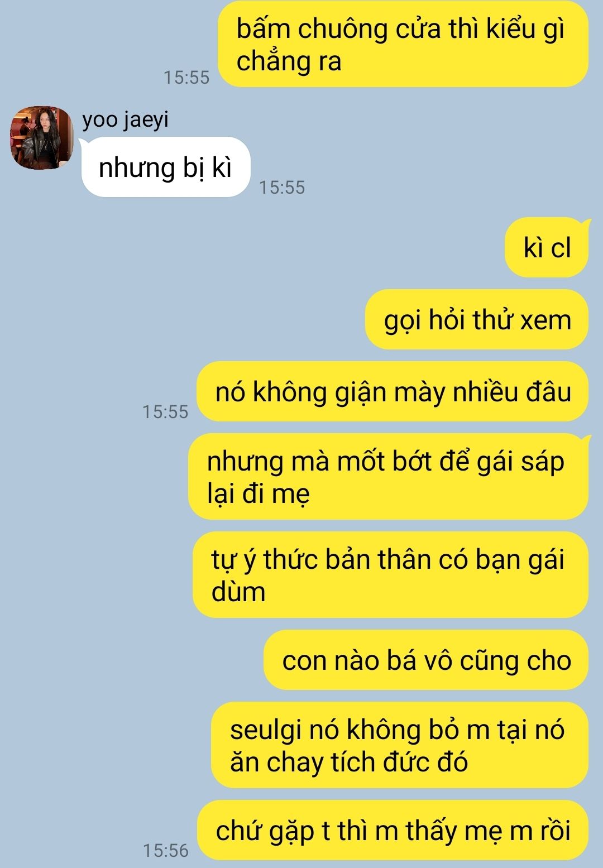Tap the message 'con nào bá vô cũng cho'
This screenshot has height=868, width=603.
coord(426,660)
